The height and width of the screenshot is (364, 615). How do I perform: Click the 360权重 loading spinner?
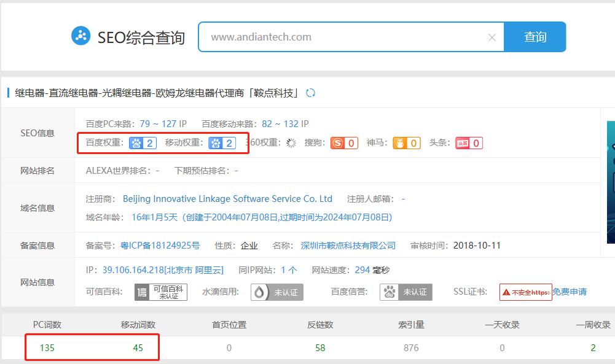coord(291,143)
